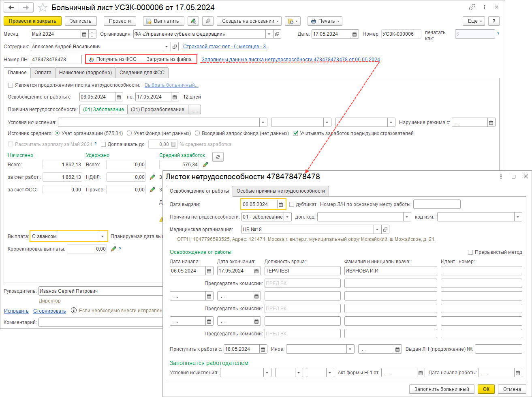
Task: Open the Сотрудник card with its open icon
Action: point(175,47)
